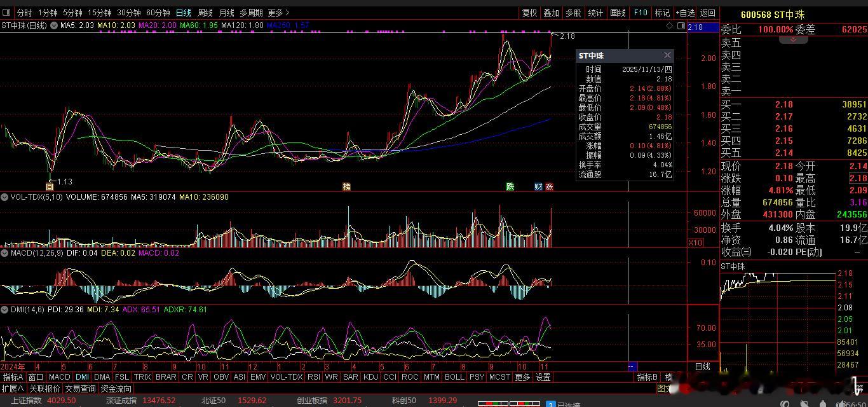
Task: Open the 涨 event marker
Action: pos(549,187)
